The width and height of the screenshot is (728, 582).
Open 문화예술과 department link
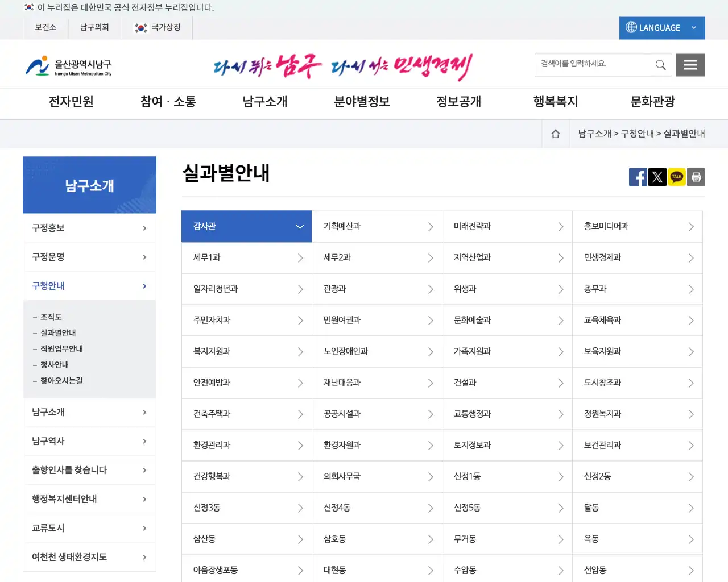pyautogui.click(x=507, y=320)
